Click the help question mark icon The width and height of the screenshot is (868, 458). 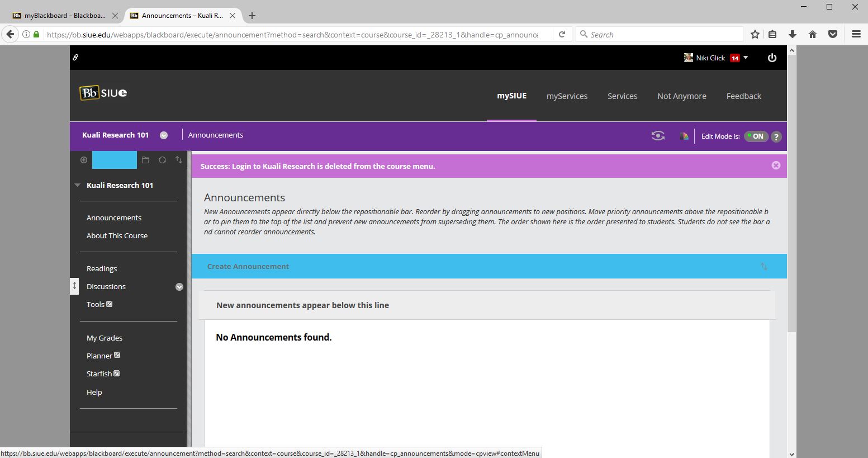pos(776,136)
